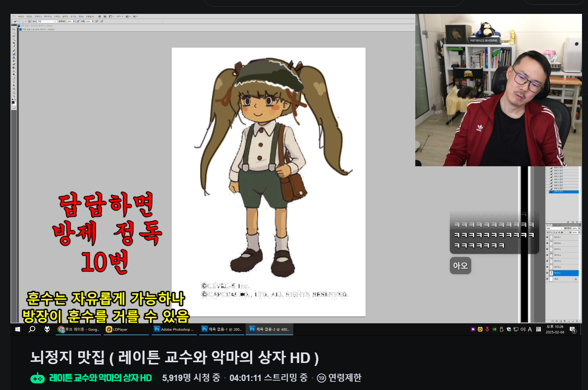Hide 레이어 2 with its eye icon

[x=547, y=267]
